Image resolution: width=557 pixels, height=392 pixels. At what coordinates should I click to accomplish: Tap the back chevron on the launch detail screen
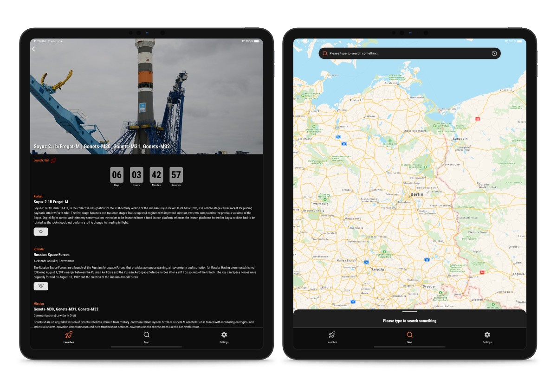click(x=33, y=49)
